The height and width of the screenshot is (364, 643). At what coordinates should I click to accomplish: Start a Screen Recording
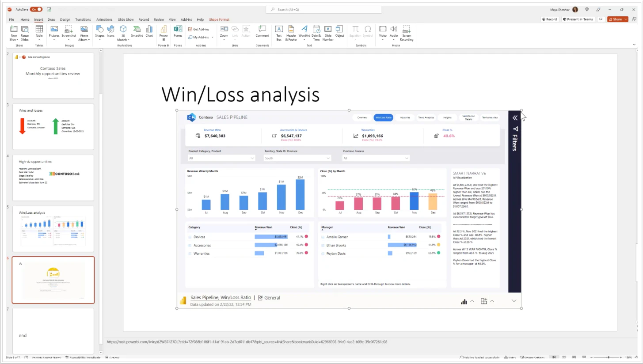tap(407, 33)
